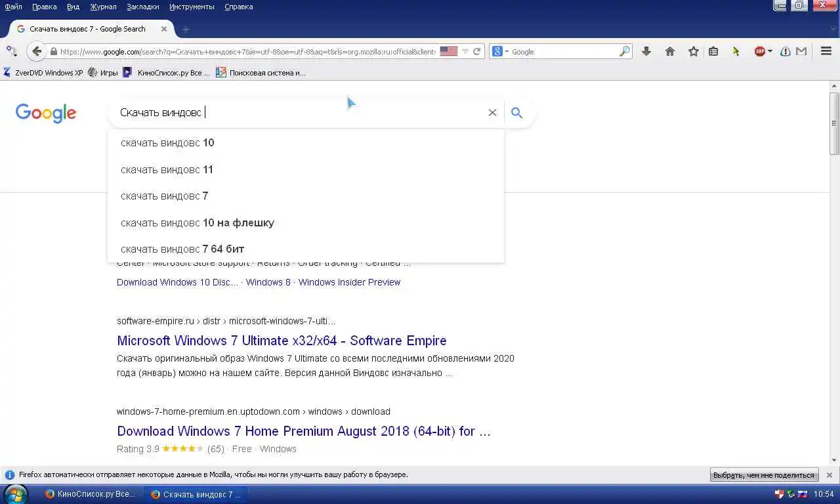Click into the Google search query field
The height and width of the screenshot is (504, 840).
tap(299, 112)
